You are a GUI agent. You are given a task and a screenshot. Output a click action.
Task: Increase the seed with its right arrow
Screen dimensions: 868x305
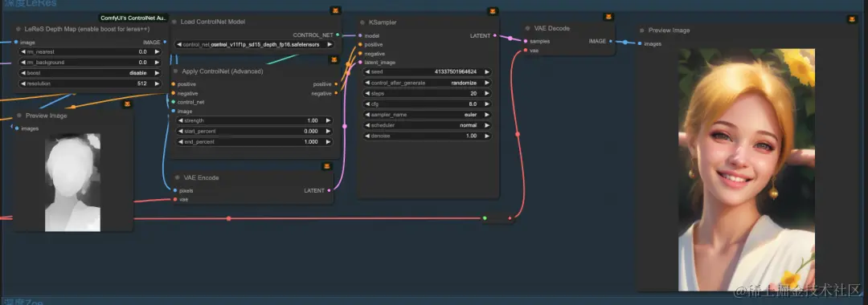point(487,71)
